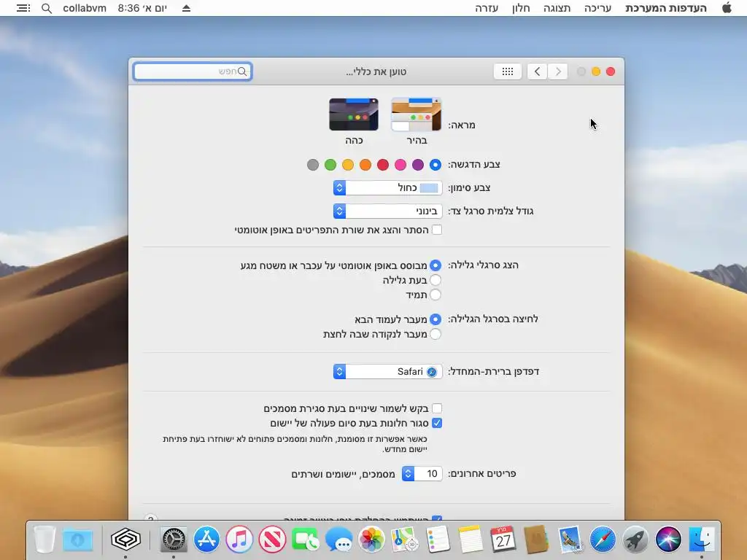Open Spotlight search in menu bar
The image size is (747, 560).
click(47, 8)
